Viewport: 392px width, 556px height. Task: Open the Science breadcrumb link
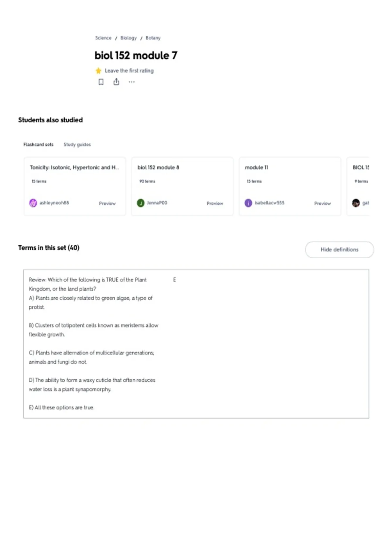click(103, 38)
